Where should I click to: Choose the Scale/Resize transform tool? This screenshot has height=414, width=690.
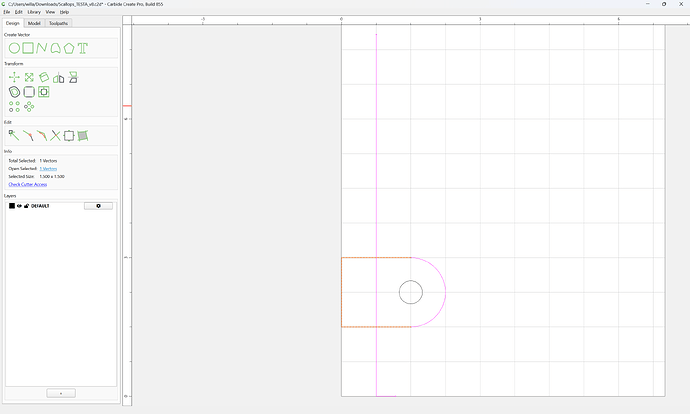pos(29,77)
